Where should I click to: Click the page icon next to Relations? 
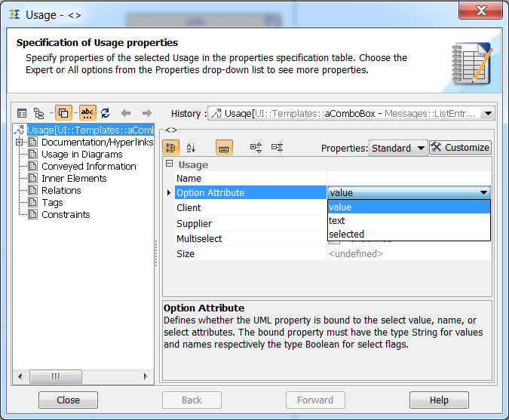click(32, 190)
